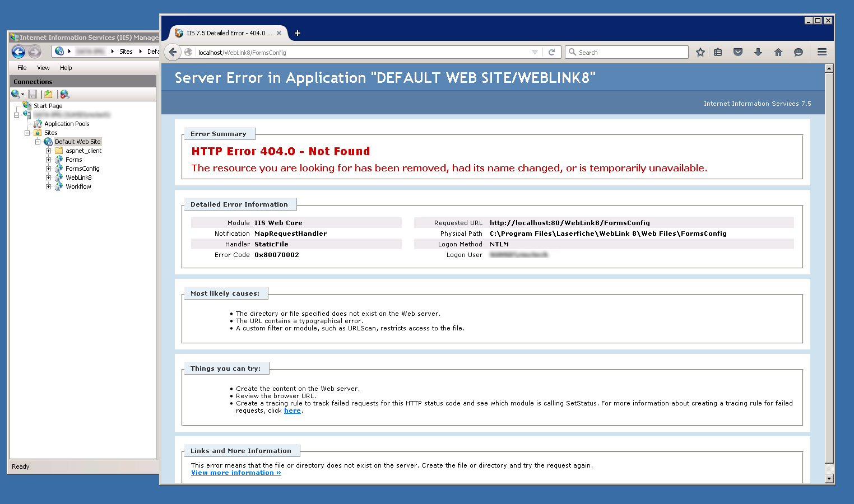854x504 pixels.
Task: Click the View more information link
Action: pyautogui.click(x=236, y=473)
